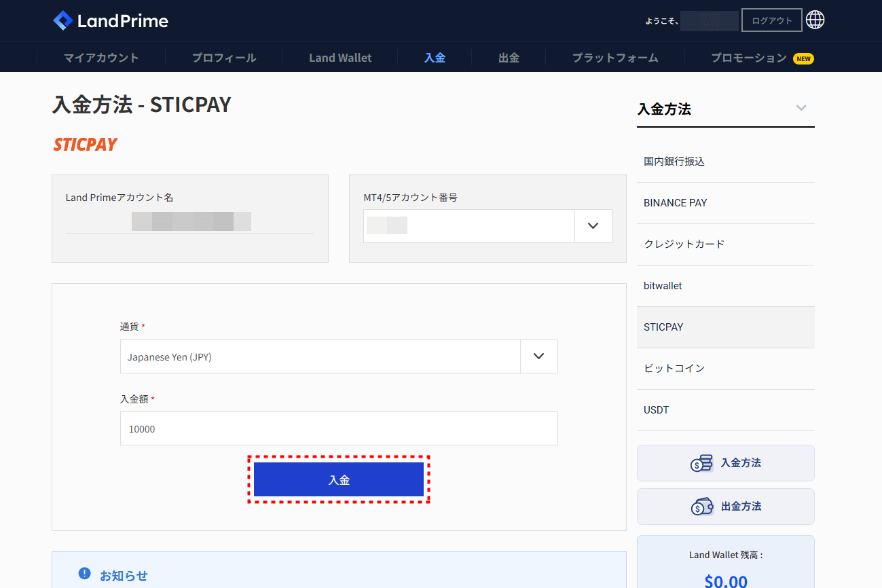Choose ビットコイン deposit method
This screenshot has height=588, width=882.
point(726,369)
